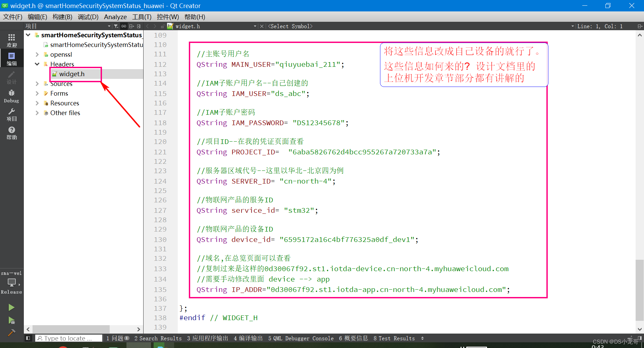
Task: Click the filter tree icon
Action: tap(116, 26)
